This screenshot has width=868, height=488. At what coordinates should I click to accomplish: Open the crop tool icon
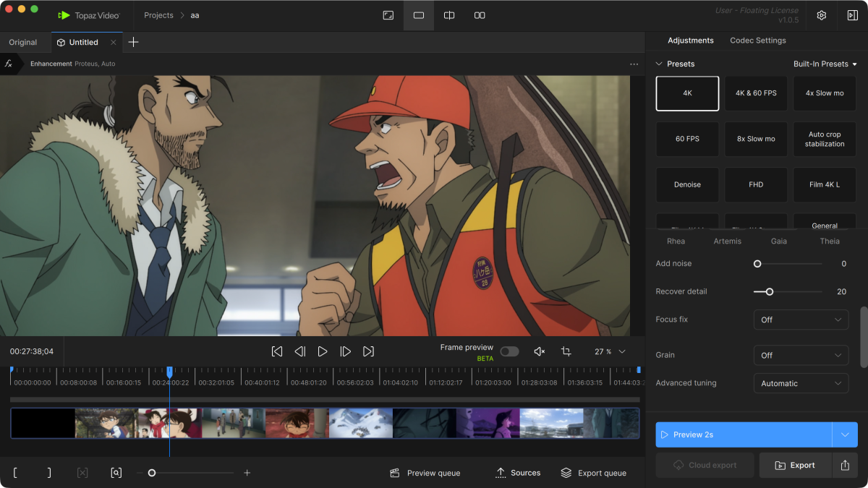[566, 351]
